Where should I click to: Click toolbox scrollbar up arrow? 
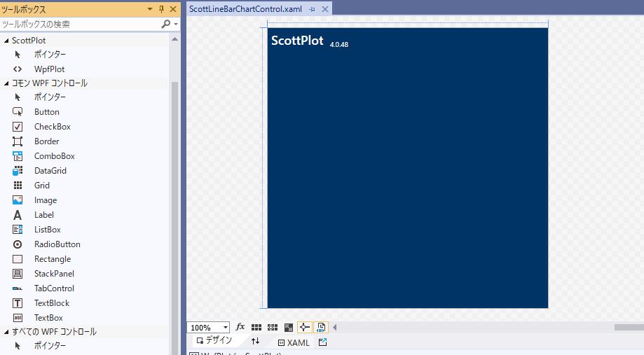click(174, 39)
